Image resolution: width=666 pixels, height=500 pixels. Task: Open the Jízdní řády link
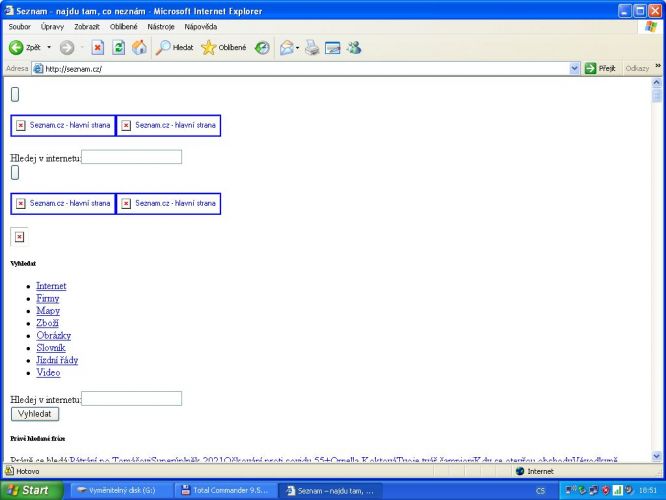(x=57, y=360)
